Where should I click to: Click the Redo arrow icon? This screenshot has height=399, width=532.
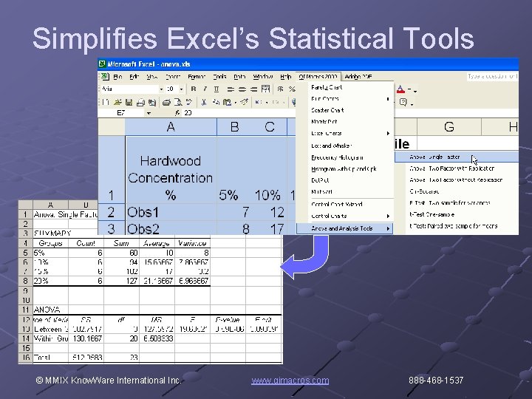point(275,102)
